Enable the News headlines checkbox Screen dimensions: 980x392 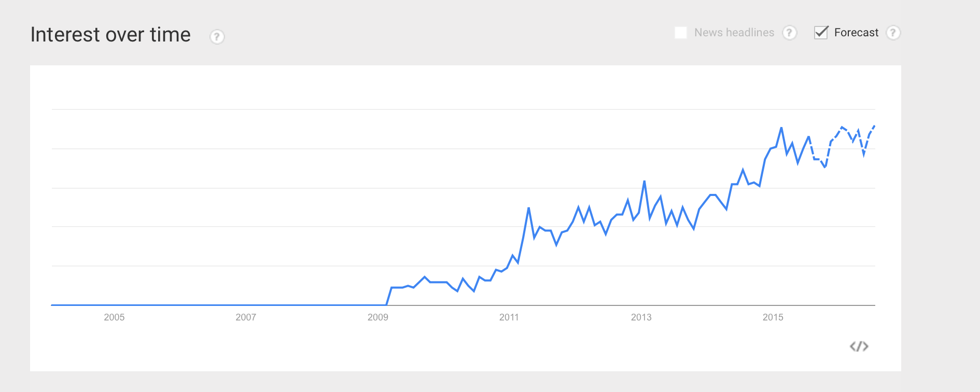pos(681,33)
